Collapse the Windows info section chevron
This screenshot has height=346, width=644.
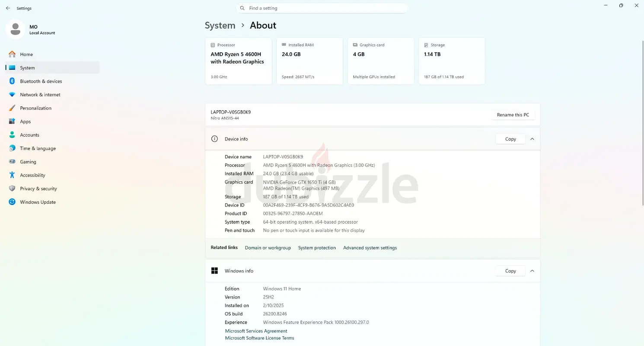(532, 271)
